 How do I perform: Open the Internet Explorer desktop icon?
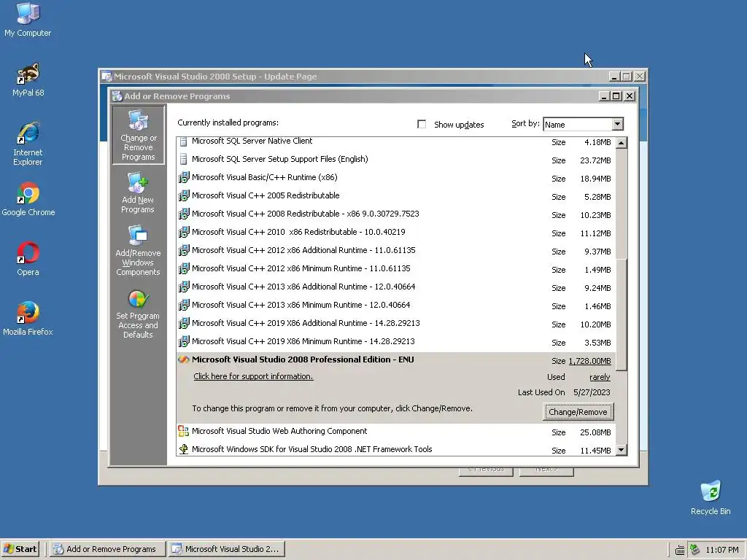tap(28, 144)
